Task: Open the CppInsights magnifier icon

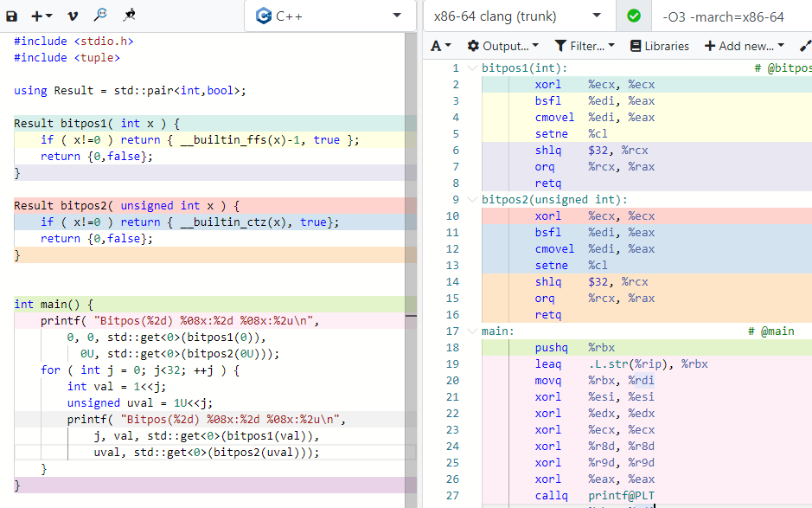Action: [x=100, y=16]
